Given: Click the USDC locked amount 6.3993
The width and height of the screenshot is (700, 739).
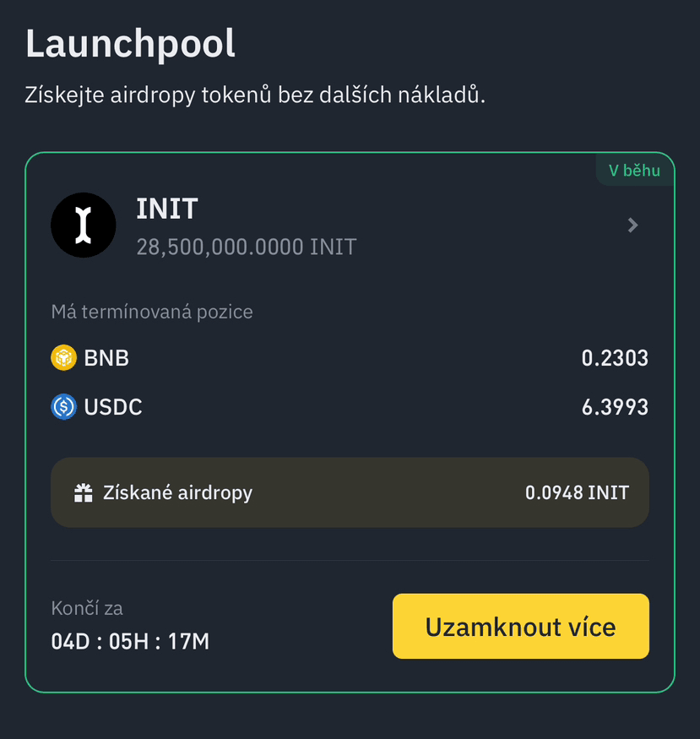Looking at the screenshot, I should (615, 408).
